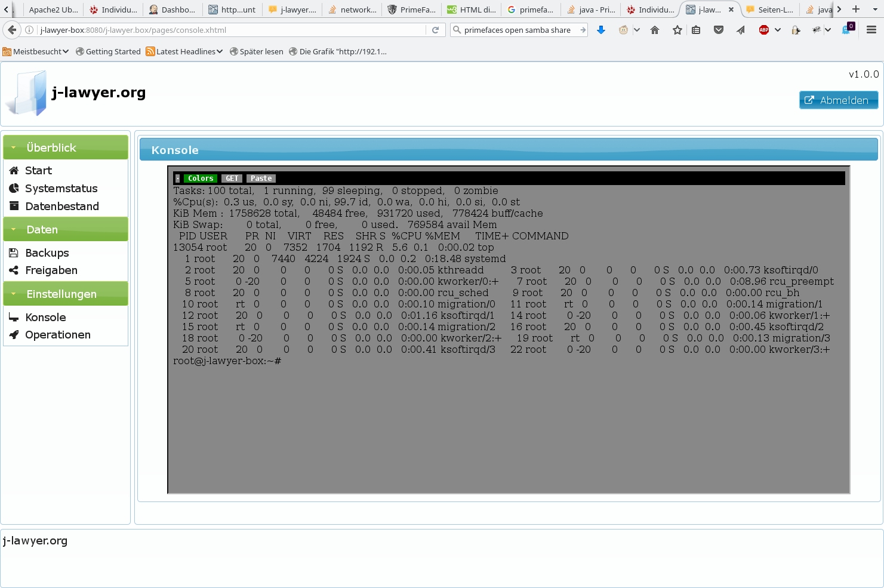This screenshot has width=884, height=588.
Task: Click the site information icon in address bar
Action: (29, 30)
